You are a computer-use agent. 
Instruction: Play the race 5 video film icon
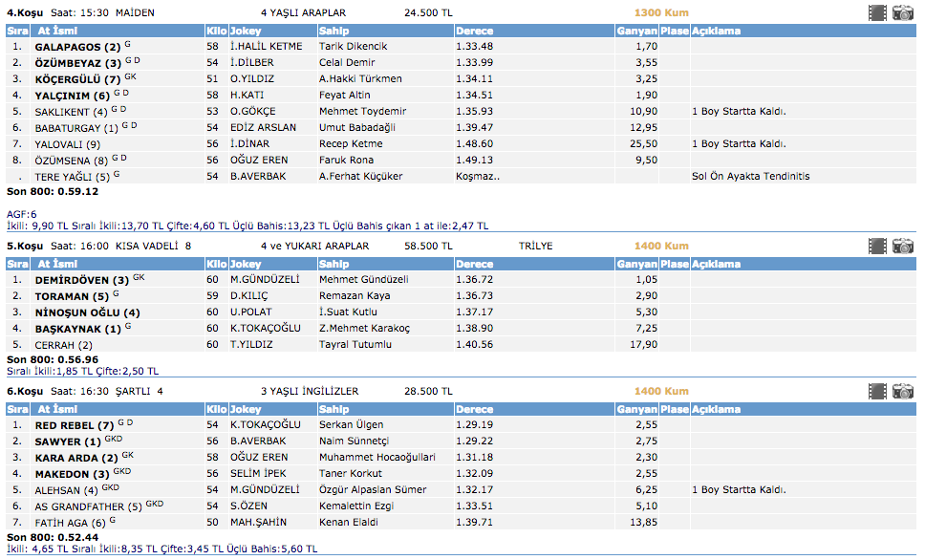[x=877, y=246]
